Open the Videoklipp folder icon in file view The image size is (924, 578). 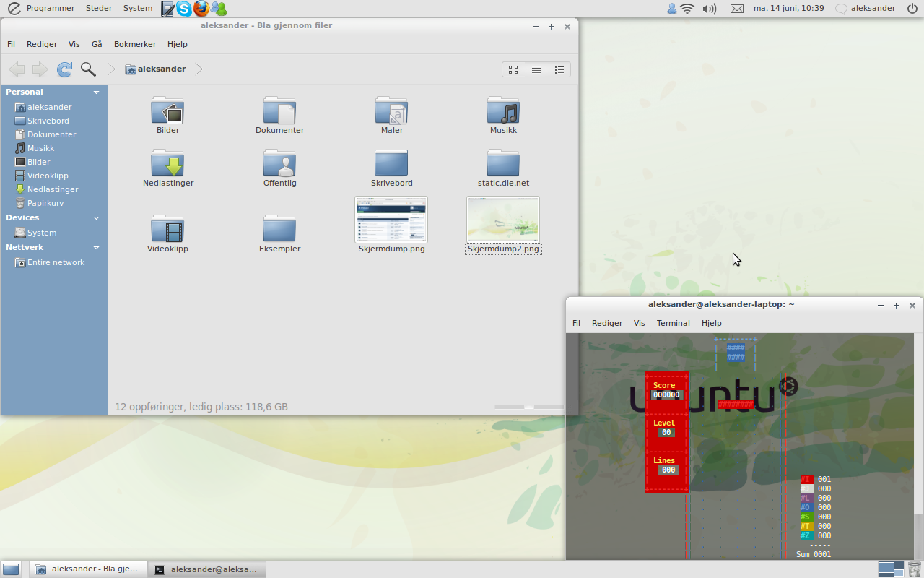pyautogui.click(x=167, y=229)
